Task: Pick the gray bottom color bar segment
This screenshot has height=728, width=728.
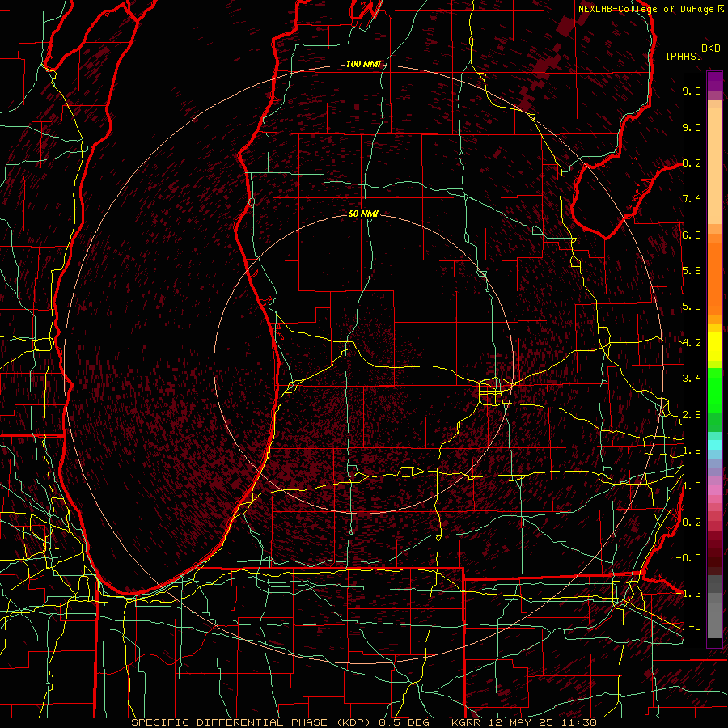Action: tap(714, 620)
